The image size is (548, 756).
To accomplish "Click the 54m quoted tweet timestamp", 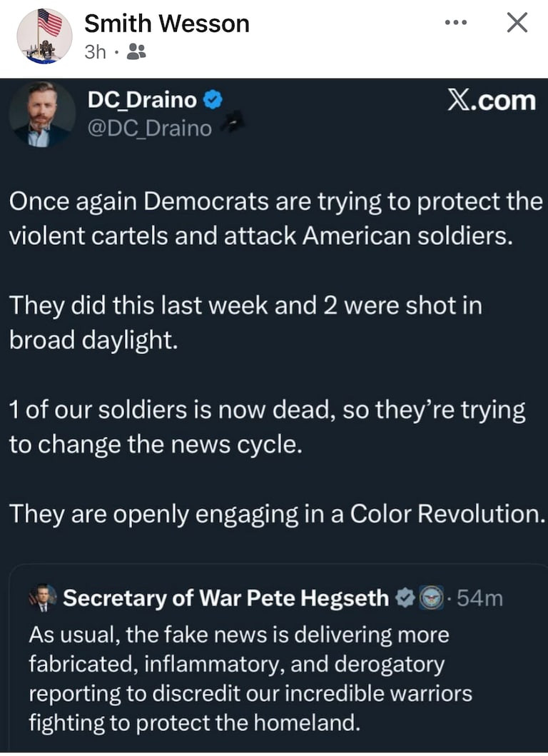I will (x=479, y=598).
